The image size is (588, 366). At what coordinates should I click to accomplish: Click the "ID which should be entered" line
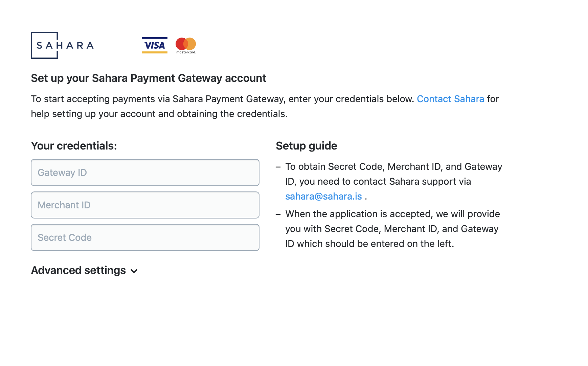click(369, 244)
